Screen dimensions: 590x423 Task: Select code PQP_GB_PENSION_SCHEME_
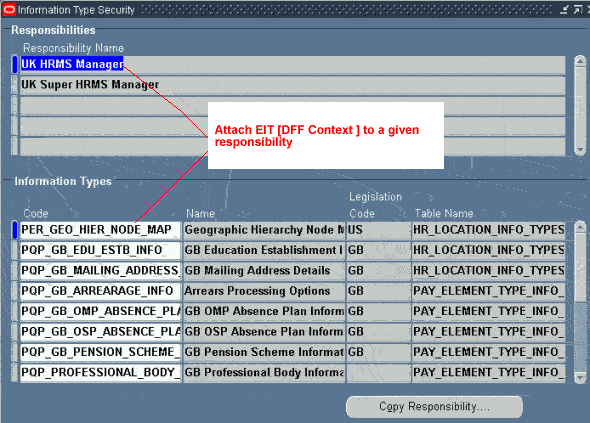(x=100, y=352)
